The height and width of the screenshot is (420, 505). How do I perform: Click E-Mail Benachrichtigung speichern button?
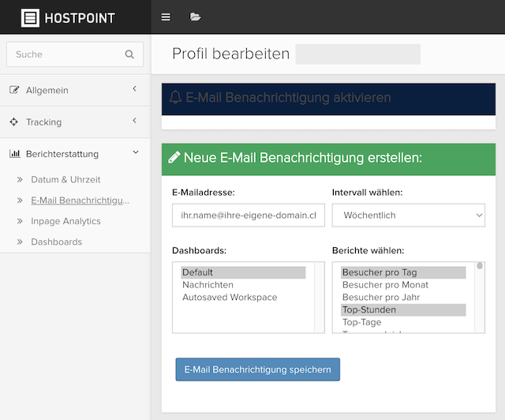[x=258, y=369]
